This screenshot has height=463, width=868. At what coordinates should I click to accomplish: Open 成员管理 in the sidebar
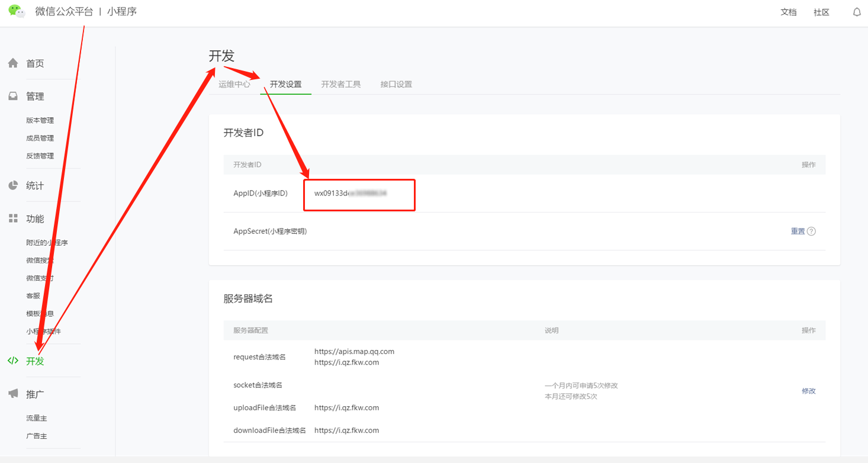point(40,138)
